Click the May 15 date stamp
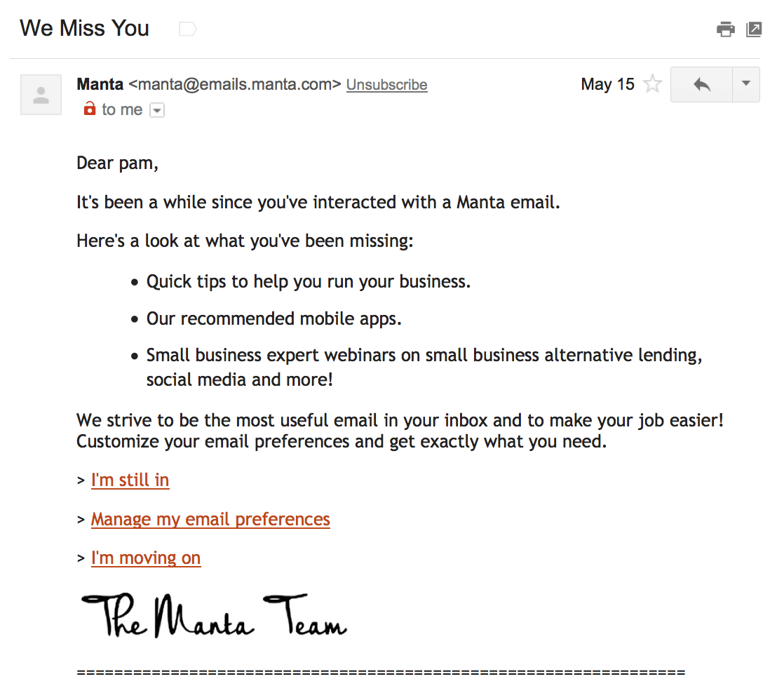This screenshot has height=693, width=784. coord(607,85)
